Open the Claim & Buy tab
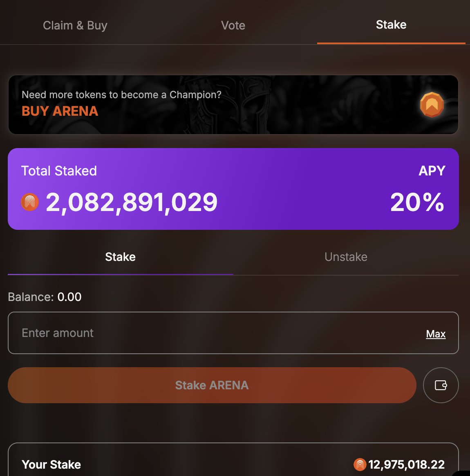 point(75,25)
